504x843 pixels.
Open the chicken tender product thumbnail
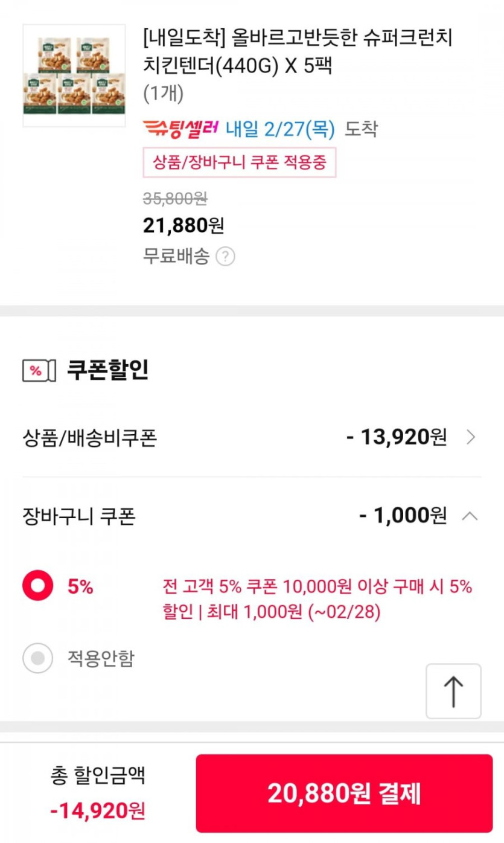[74, 75]
